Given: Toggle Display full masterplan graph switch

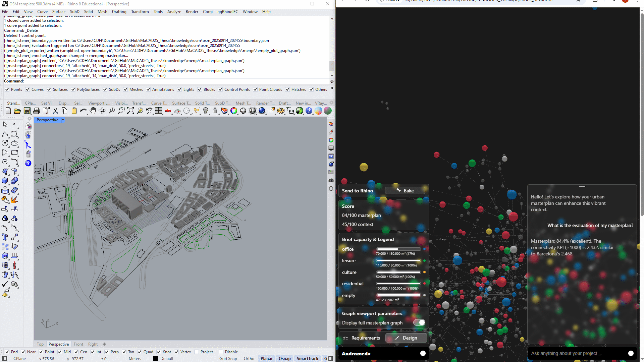Looking at the screenshot, I should pyautogui.click(x=419, y=322).
